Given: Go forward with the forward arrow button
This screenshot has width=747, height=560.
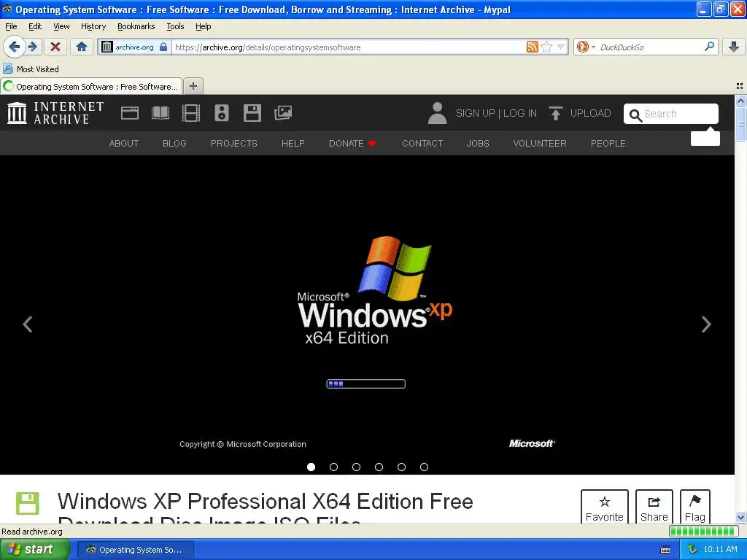Looking at the screenshot, I should [33, 47].
